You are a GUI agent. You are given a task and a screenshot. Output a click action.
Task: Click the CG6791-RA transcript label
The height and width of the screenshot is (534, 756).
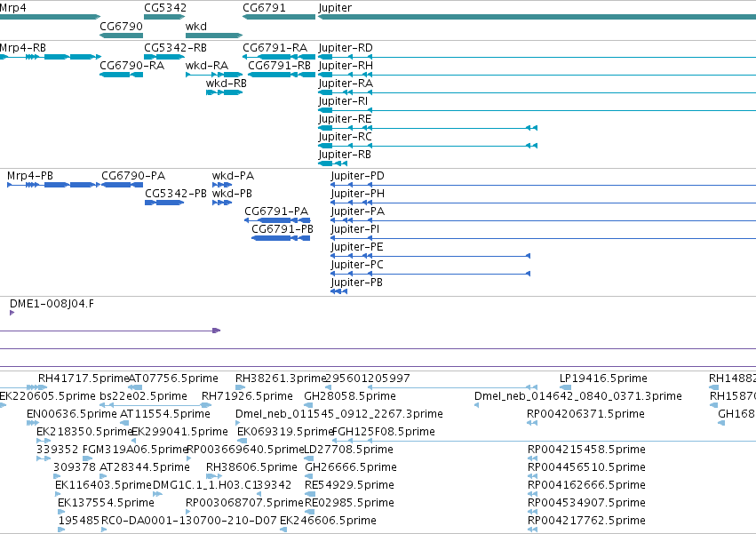(275, 48)
